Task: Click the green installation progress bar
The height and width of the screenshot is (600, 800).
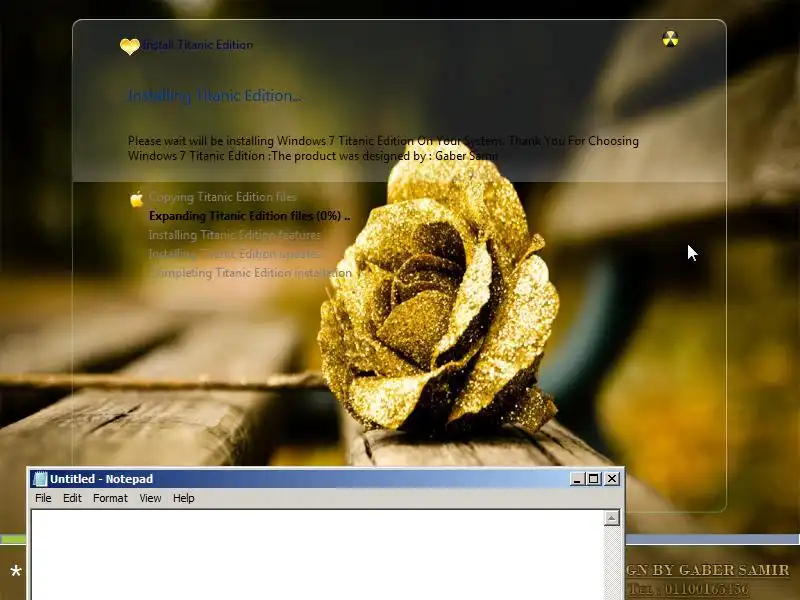Action: coord(13,539)
